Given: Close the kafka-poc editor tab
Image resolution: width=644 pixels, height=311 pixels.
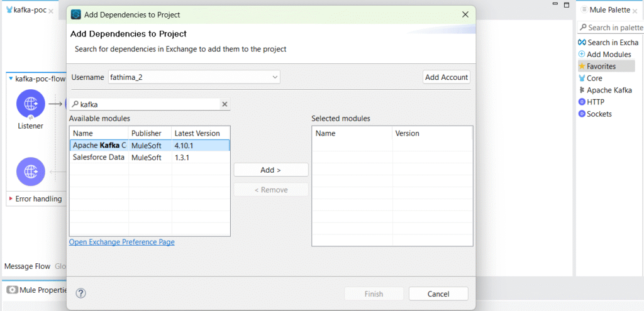Looking at the screenshot, I should [50, 11].
